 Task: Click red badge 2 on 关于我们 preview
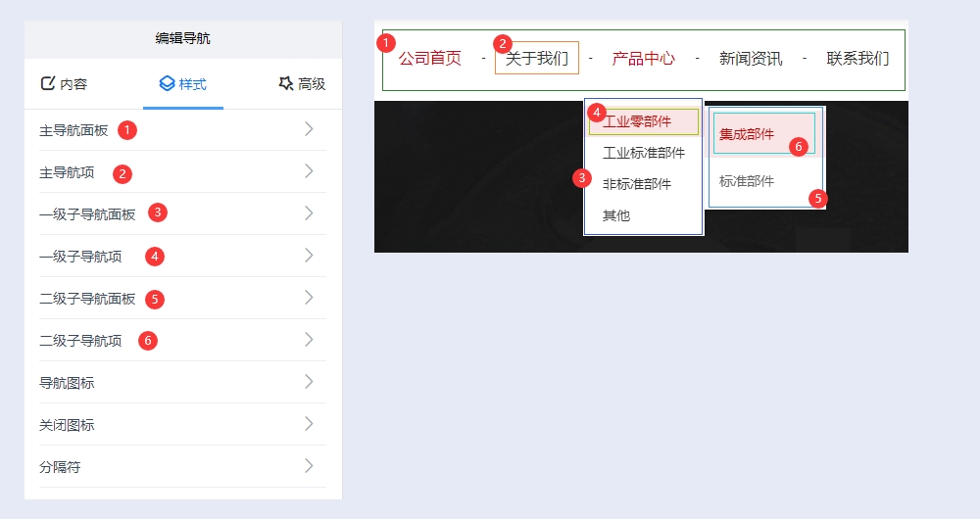(503, 44)
